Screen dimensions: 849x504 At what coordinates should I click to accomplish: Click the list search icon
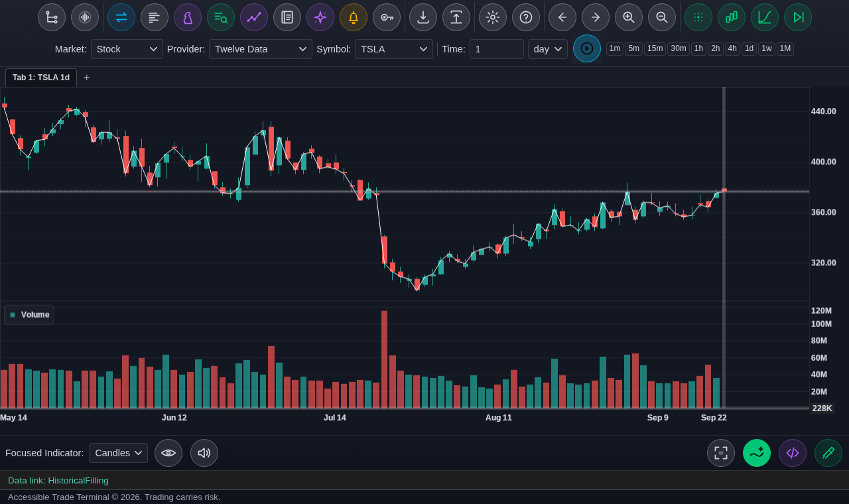(x=221, y=17)
